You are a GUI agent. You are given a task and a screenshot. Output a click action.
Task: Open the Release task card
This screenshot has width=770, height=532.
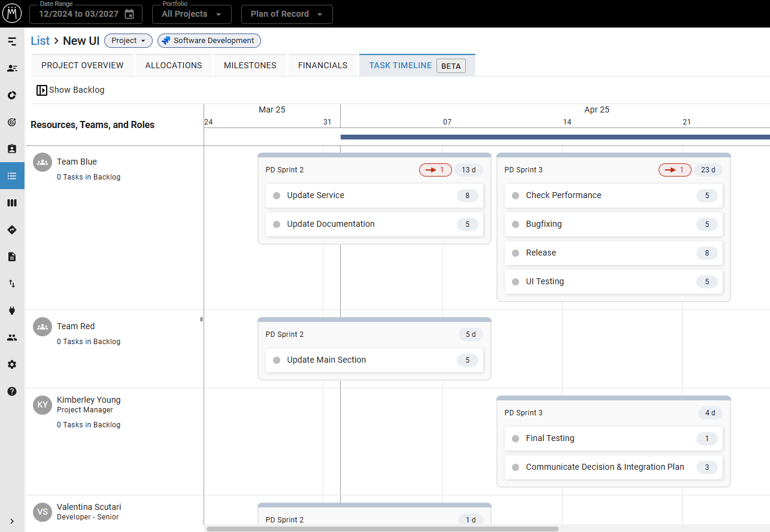coord(614,253)
